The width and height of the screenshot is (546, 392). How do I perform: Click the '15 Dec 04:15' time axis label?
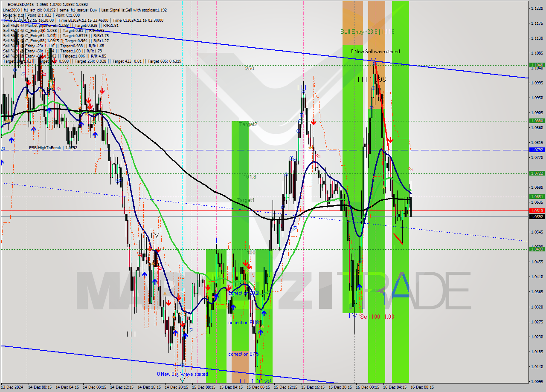(x=231, y=387)
